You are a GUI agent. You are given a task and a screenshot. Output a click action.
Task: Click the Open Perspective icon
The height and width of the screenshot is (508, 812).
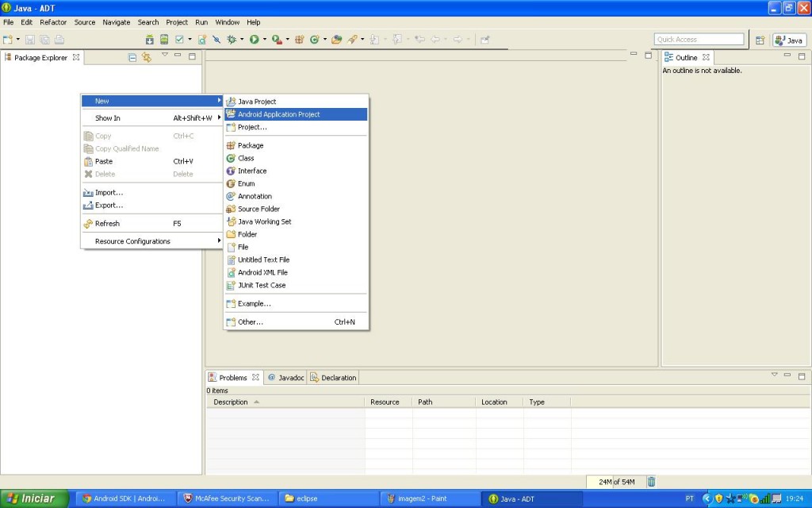[x=760, y=40]
